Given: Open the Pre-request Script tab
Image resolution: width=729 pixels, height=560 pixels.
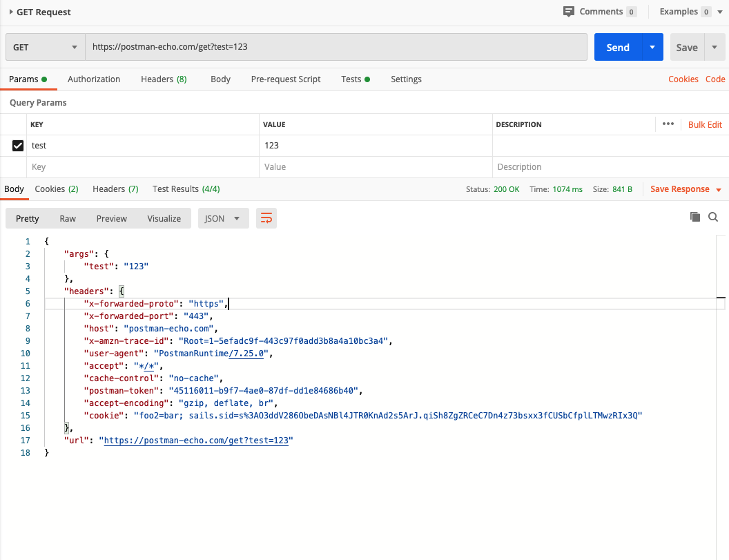Looking at the screenshot, I should pyautogui.click(x=286, y=79).
